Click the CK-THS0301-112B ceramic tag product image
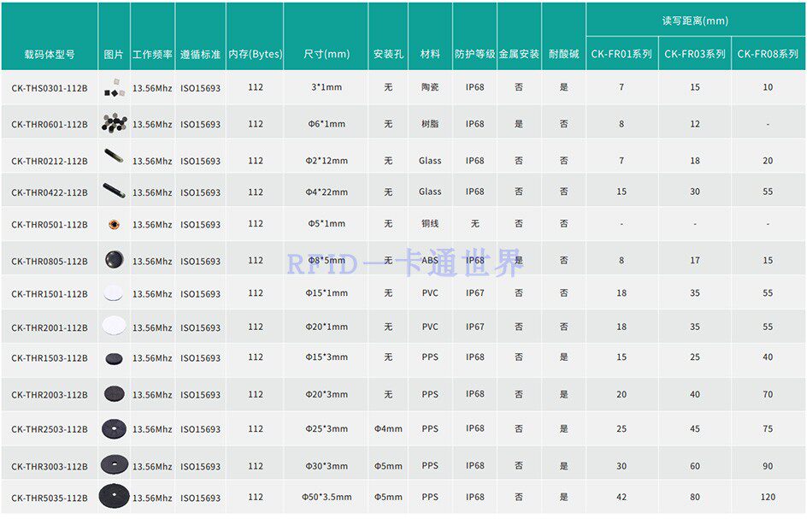The height and width of the screenshot is (519, 812). (x=115, y=88)
